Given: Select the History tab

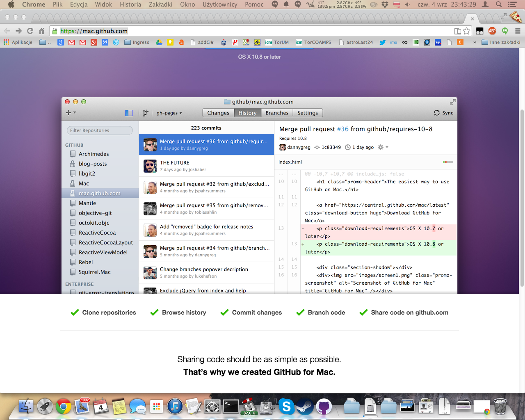Looking at the screenshot, I should (247, 113).
